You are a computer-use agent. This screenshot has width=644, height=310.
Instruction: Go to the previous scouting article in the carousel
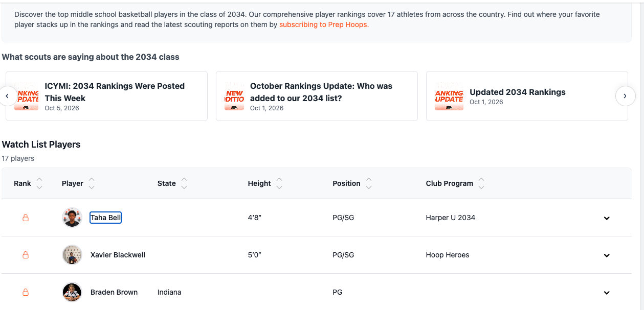tap(8, 96)
